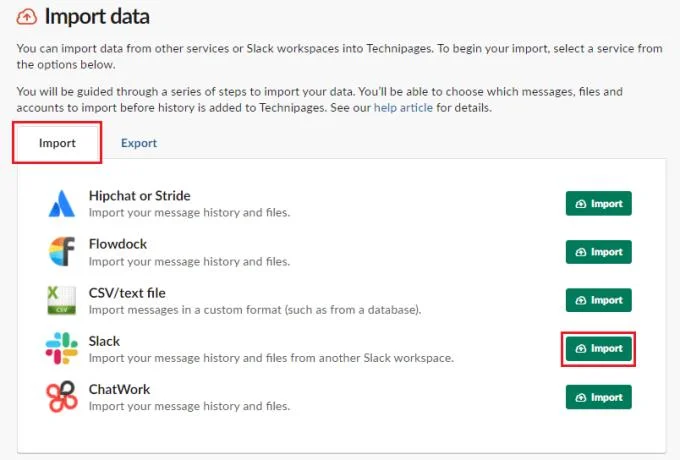The width and height of the screenshot is (680, 460).
Task: Click the ChatWork 'Import your message history' description
Action: click(190, 406)
